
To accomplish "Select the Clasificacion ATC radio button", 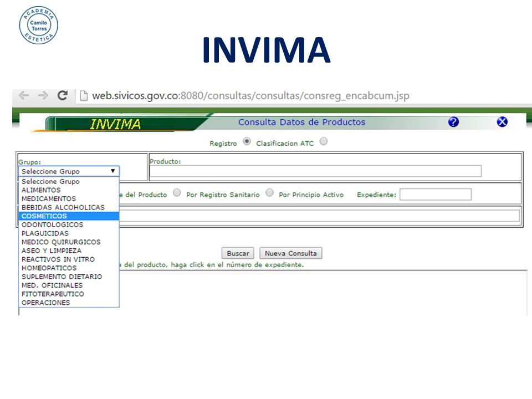I will click(x=324, y=141).
